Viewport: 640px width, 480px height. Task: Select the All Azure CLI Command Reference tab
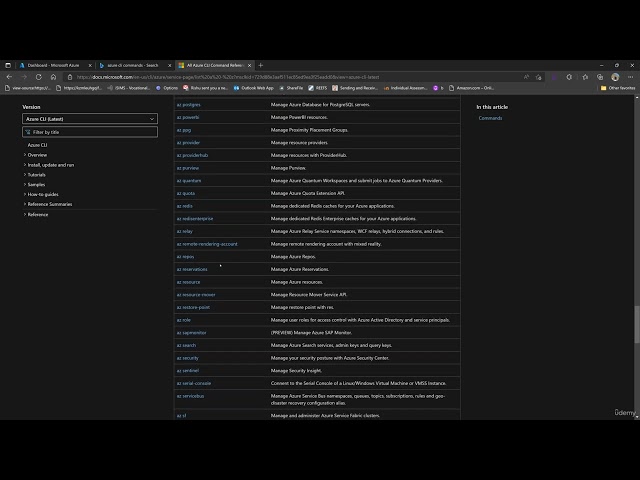215,65
